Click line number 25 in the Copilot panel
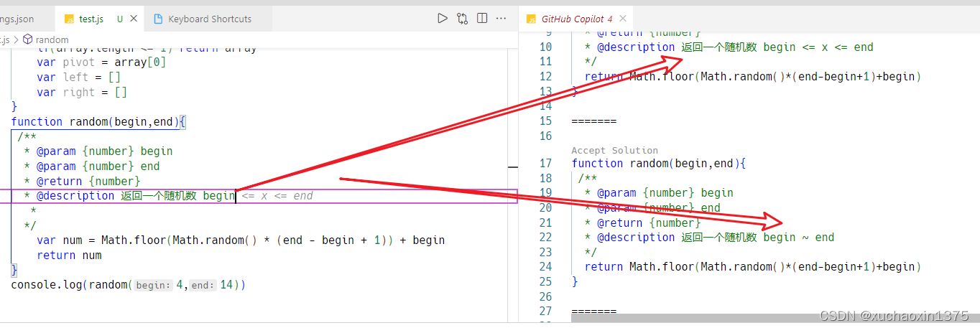 [x=545, y=281]
